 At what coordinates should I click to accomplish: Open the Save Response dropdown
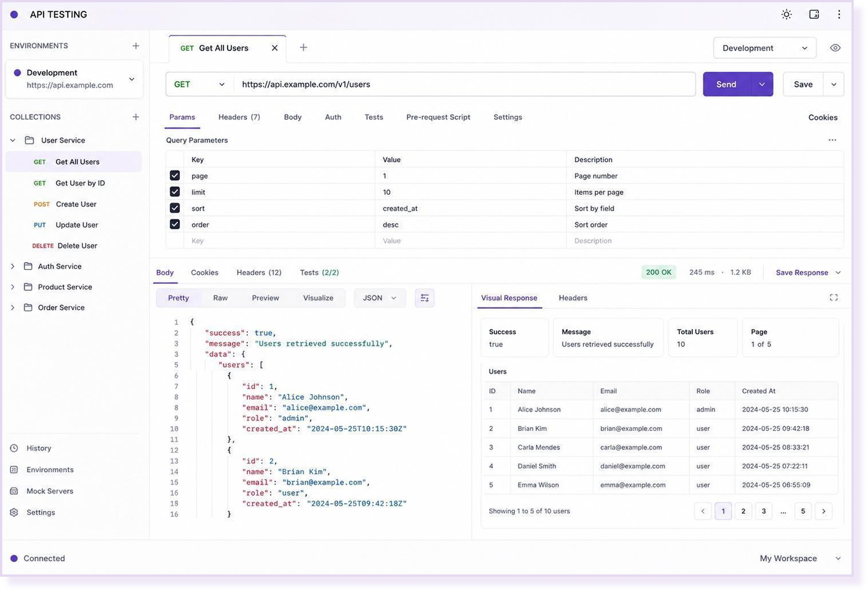[808, 273]
